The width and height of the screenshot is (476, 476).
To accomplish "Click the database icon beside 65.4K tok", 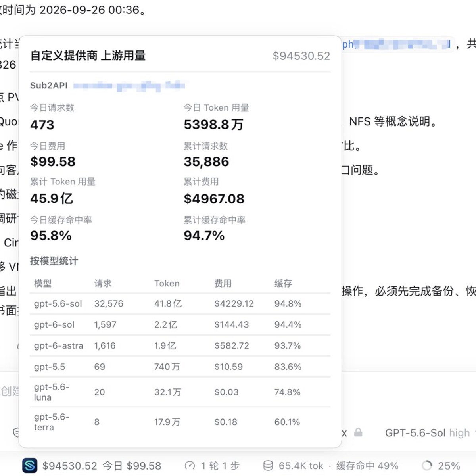I will coord(268,466).
